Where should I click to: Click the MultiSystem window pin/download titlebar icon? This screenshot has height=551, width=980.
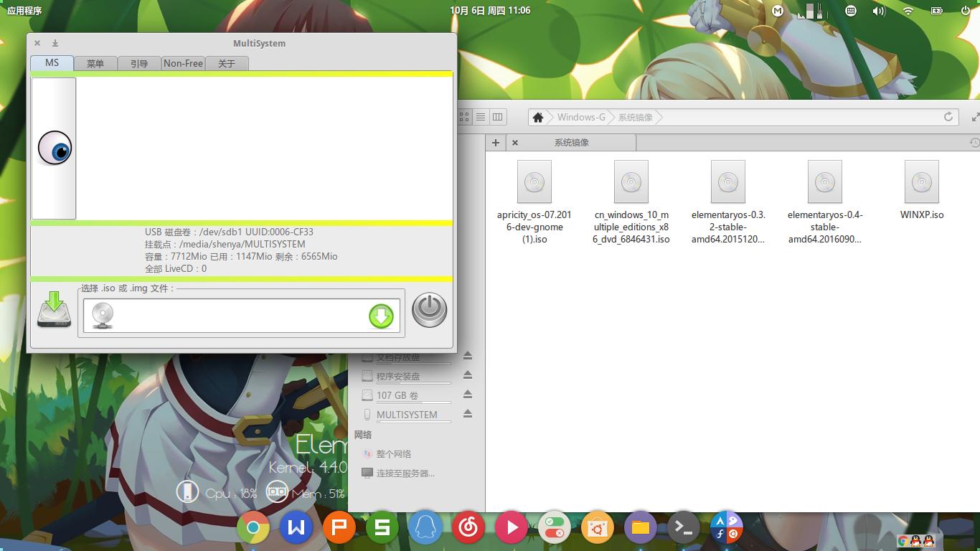tap(55, 43)
